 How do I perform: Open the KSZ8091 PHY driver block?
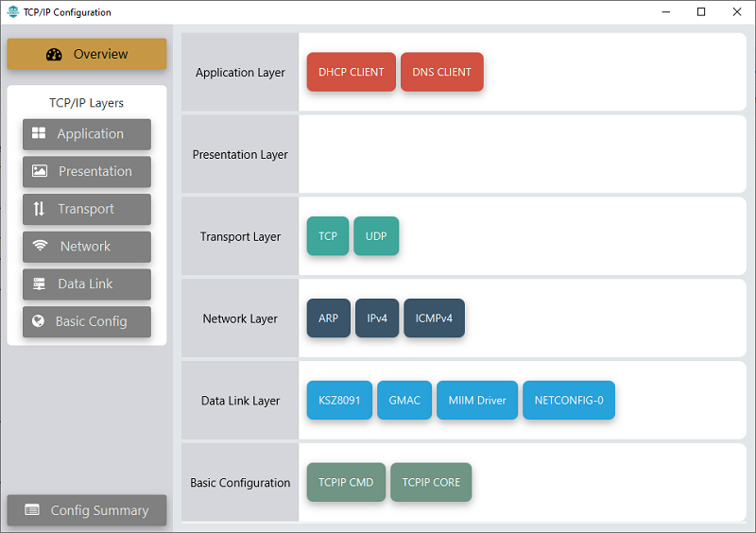(339, 401)
